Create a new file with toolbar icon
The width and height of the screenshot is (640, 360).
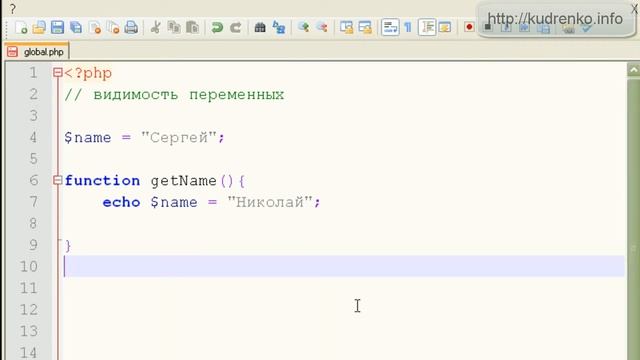[21, 28]
